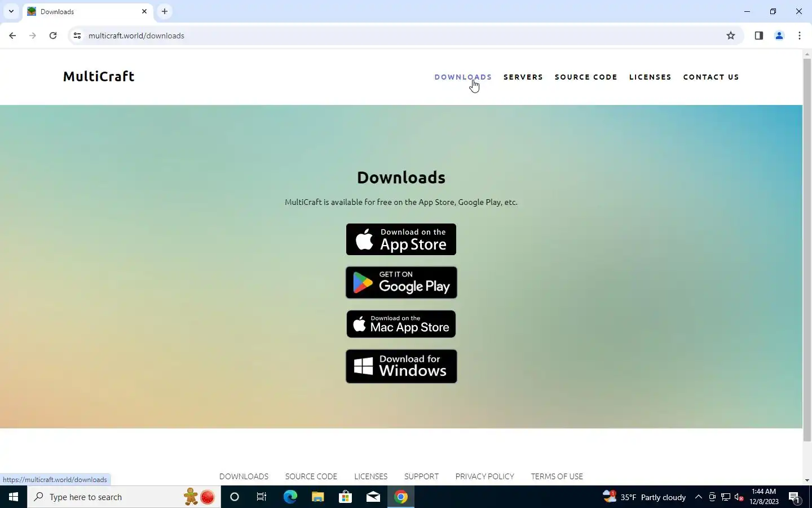Open the SERVERS navigation item
Image resolution: width=812 pixels, height=508 pixels.
(x=523, y=77)
